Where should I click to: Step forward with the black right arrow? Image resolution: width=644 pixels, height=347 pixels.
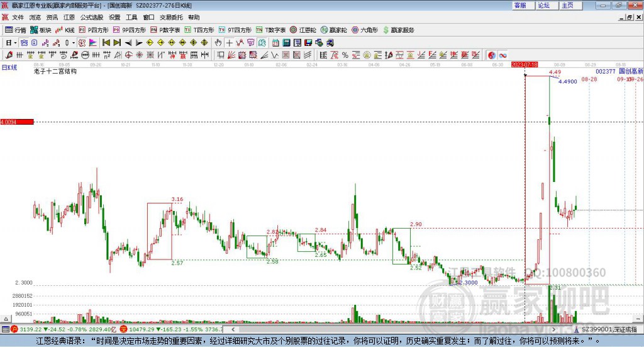(x=139, y=43)
